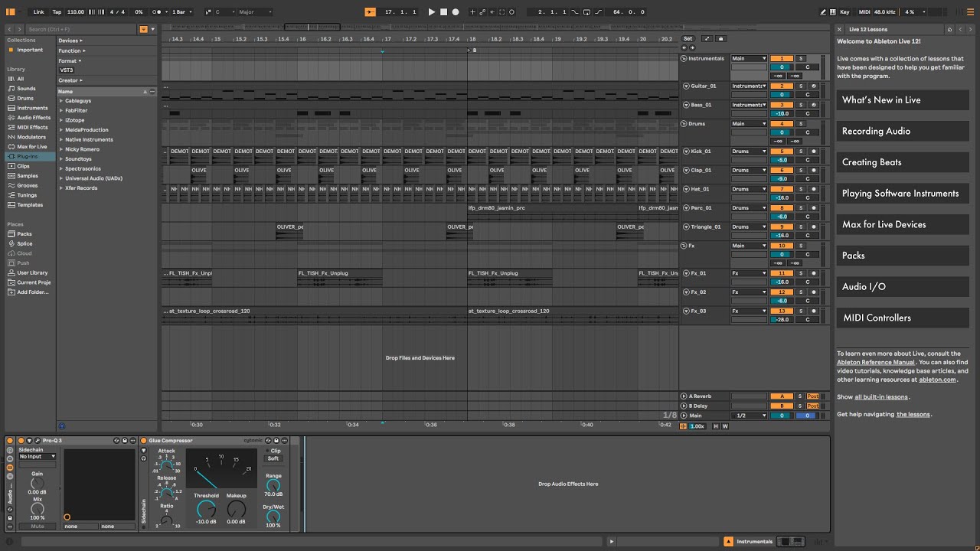
Task: Toggle the Key mapping mode button
Action: point(844,12)
